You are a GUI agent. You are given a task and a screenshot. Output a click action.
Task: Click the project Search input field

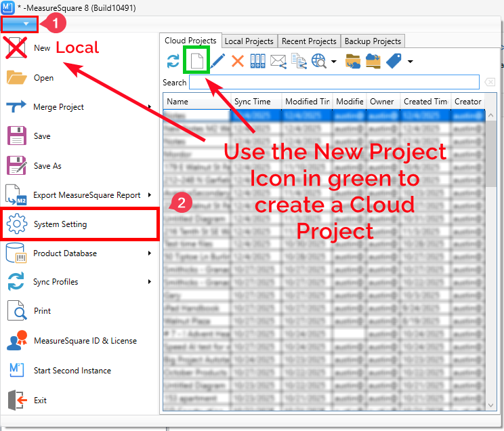(334, 82)
